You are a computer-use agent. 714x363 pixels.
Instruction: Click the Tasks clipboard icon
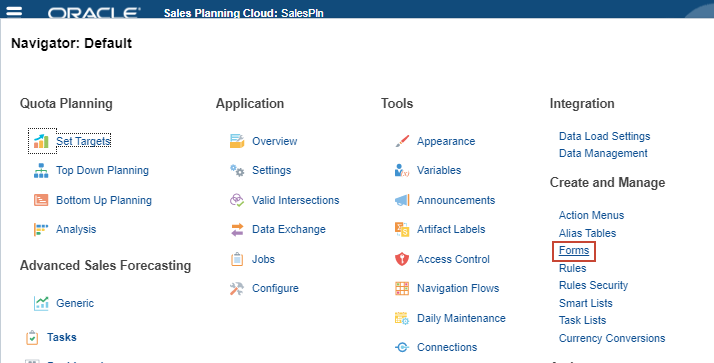click(32, 337)
